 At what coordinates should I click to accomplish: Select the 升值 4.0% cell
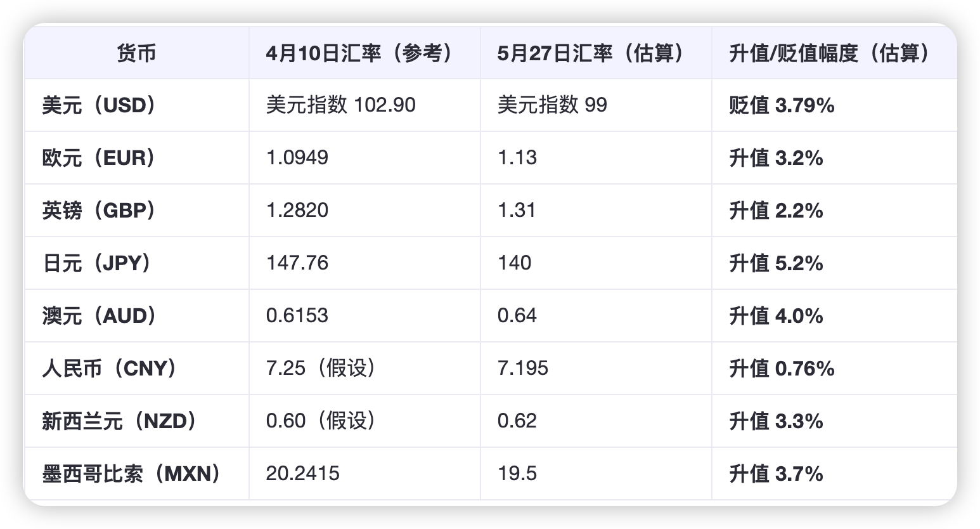point(776,316)
